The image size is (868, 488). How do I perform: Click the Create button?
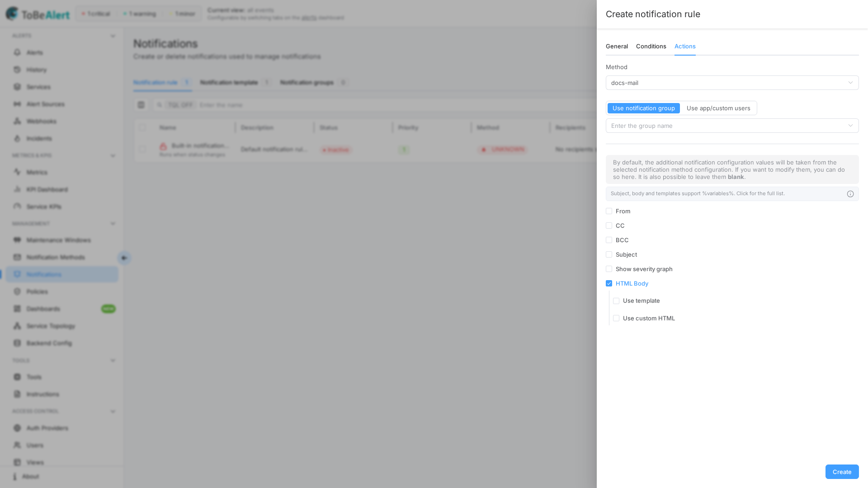pos(842,472)
